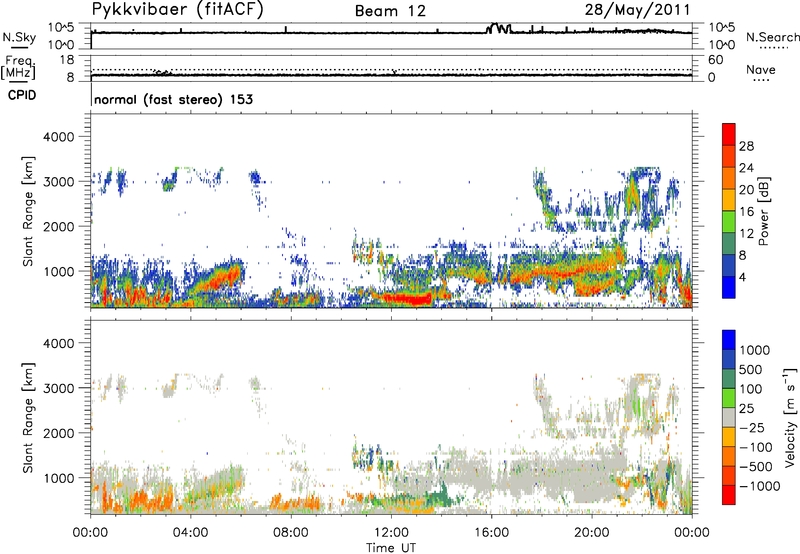Click the red top segment of Power colorbar
The height and width of the screenshot is (554, 800).
coord(729,134)
